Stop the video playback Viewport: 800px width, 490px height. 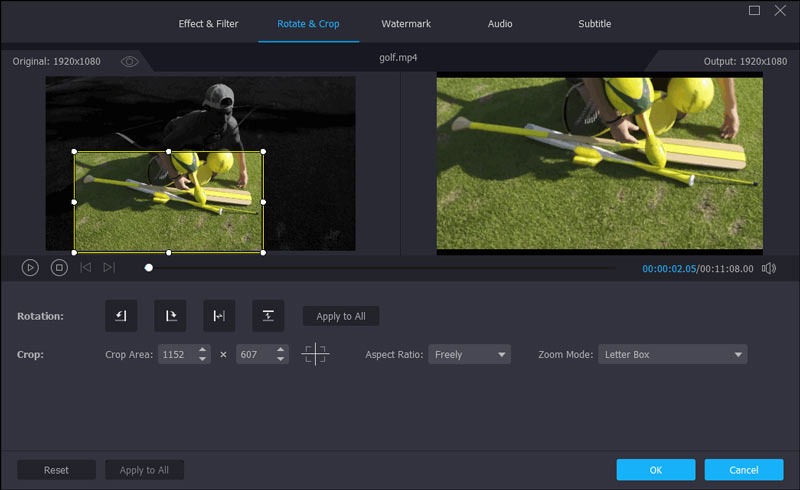tap(59, 267)
